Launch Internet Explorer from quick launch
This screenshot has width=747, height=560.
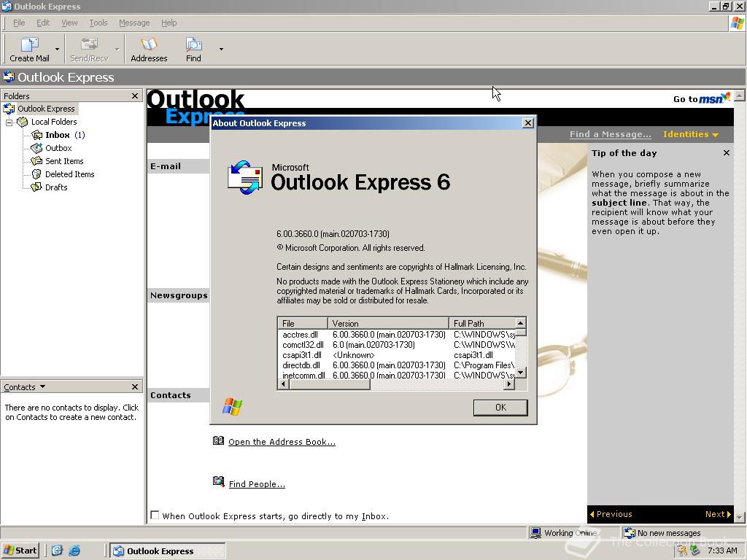coord(74,551)
